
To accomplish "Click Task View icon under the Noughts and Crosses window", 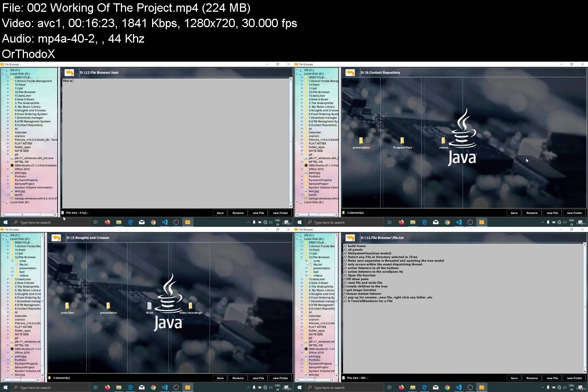I will coord(95,387).
